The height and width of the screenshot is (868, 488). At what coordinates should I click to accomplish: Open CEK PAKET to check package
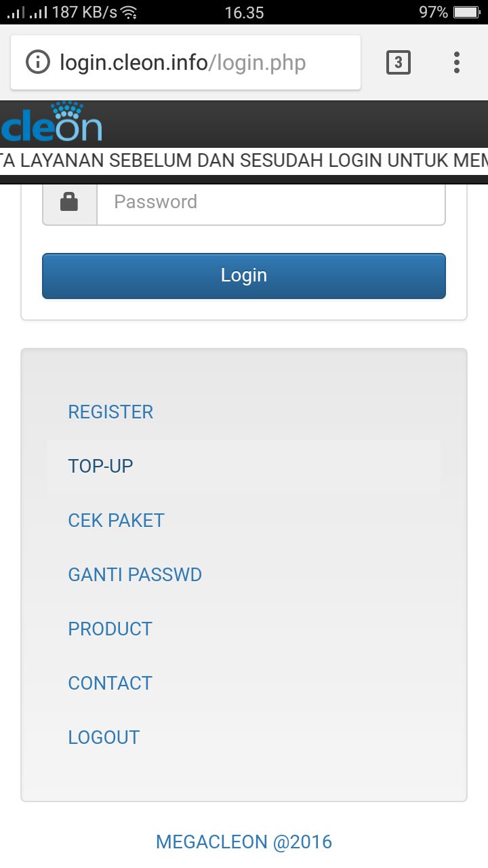click(117, 520)
